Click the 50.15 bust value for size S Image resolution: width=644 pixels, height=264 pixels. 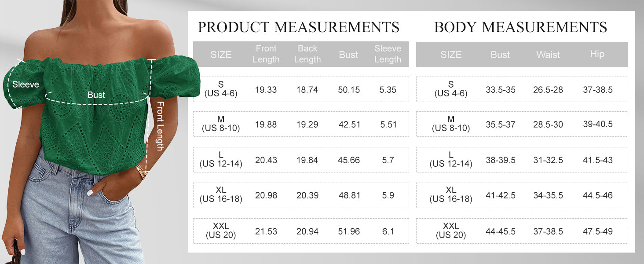349,90
